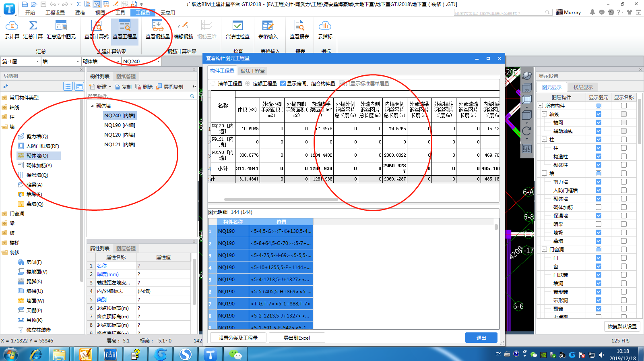Collapse 门窗洞 group in layer list
644x361 pixels.
[544, 249]
